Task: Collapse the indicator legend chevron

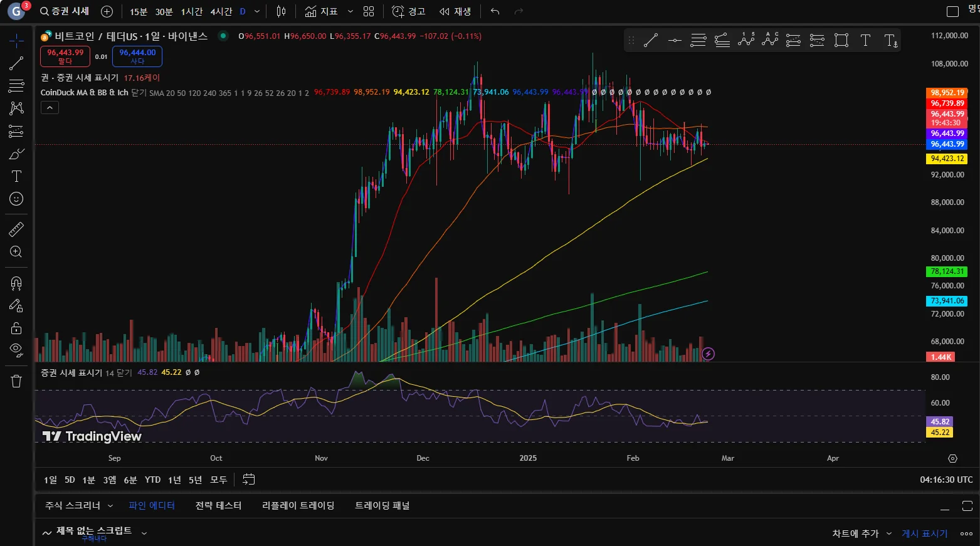Action: tap(50, 108)
